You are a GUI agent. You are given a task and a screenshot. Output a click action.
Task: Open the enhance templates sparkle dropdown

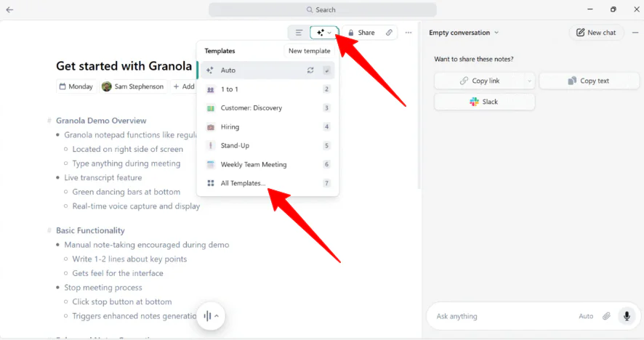324,33
